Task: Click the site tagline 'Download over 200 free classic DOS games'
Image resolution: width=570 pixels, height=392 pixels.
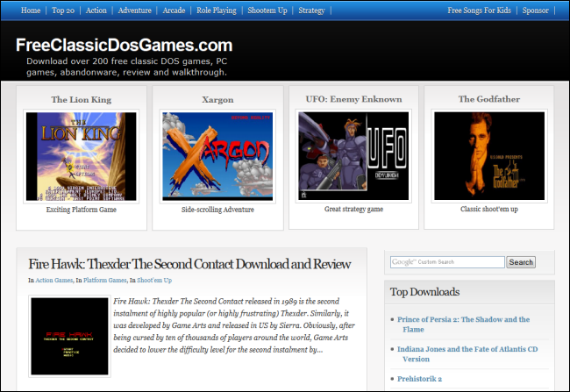Action: [126, 67]
